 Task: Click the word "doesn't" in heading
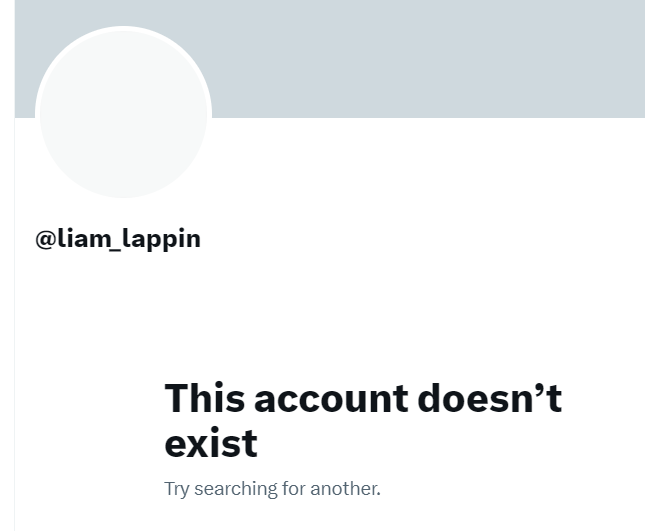(490, 398)
